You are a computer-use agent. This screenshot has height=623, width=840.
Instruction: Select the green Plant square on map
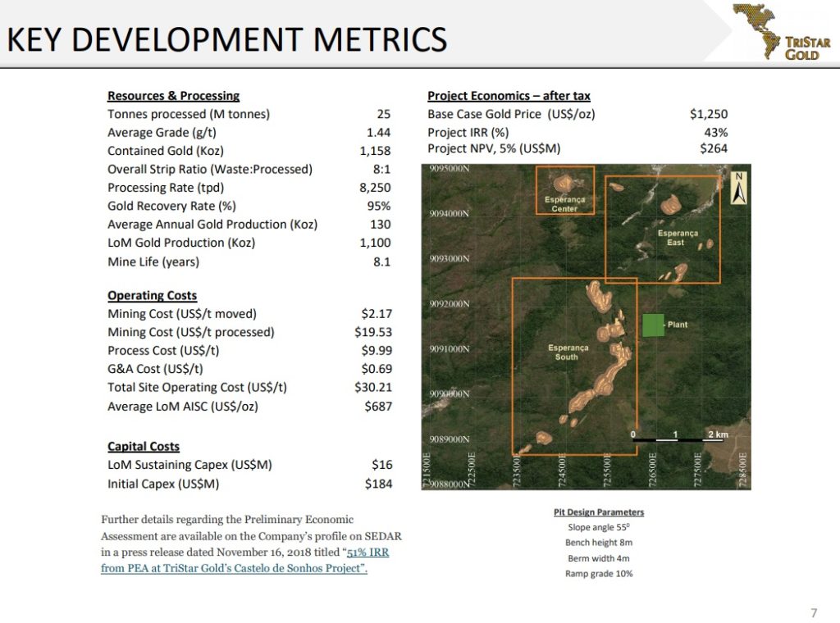pos(653,325)
